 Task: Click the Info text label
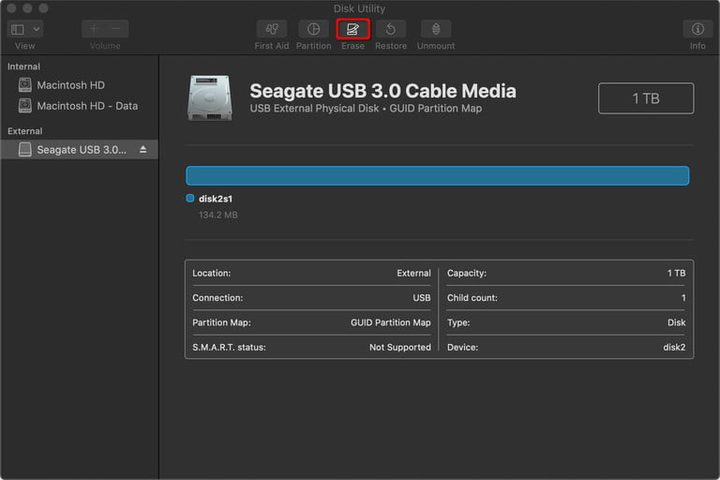tap(698, 46)
